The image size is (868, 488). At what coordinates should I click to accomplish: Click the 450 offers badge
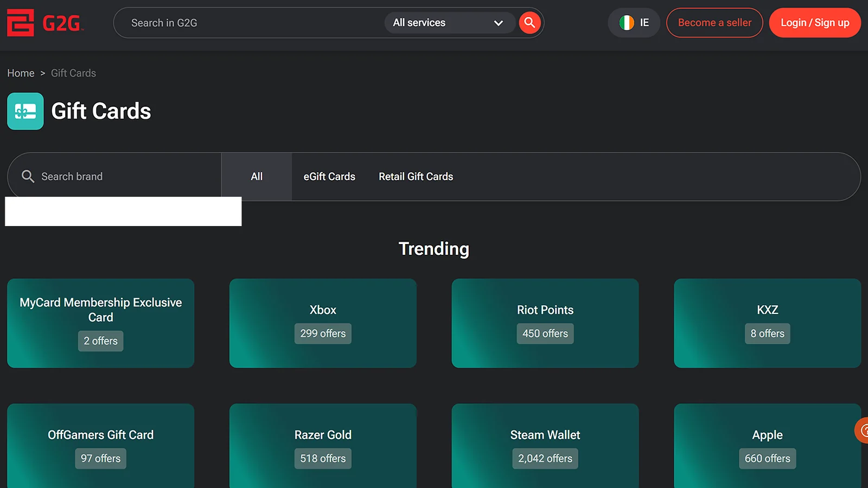545,333
